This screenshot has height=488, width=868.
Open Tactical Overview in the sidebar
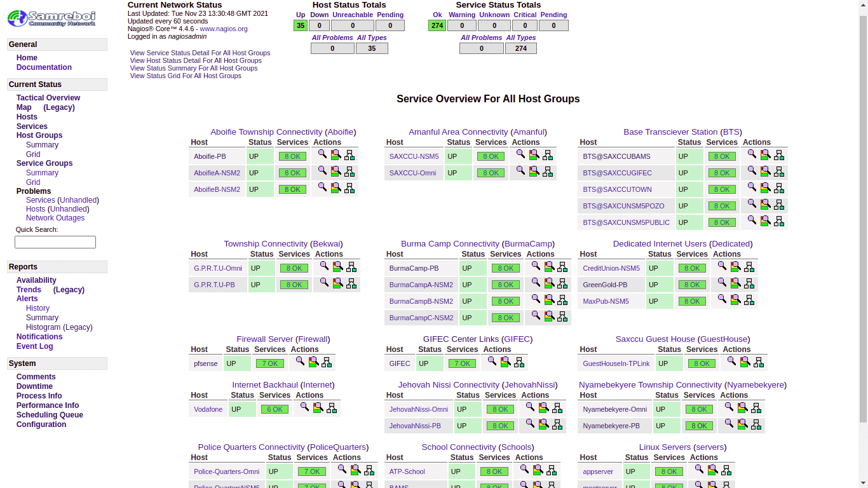(x=48, y=98)
